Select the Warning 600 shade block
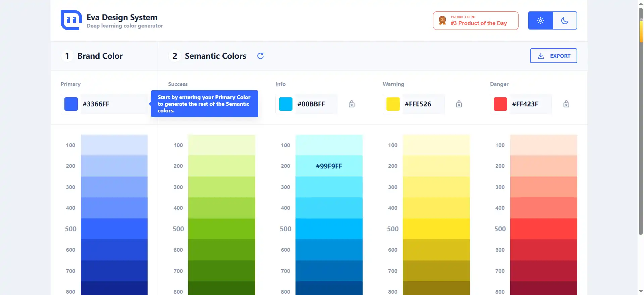644x295 pixels. (x=436, y=250)
